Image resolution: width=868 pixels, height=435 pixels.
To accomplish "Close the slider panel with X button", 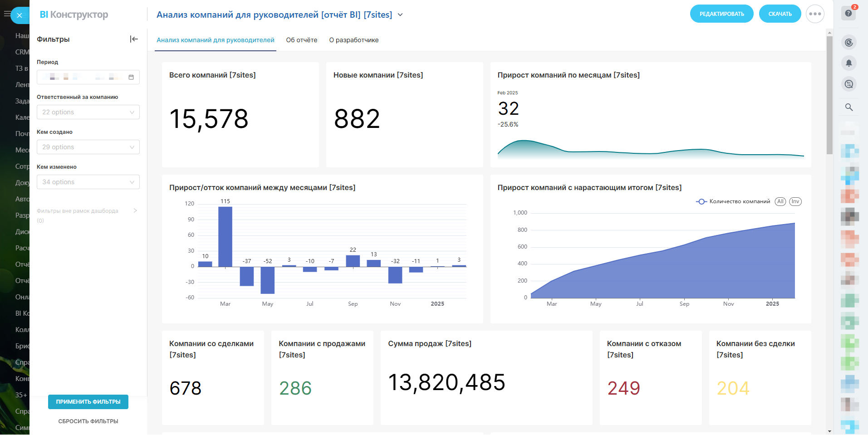I will coord(20,15).
